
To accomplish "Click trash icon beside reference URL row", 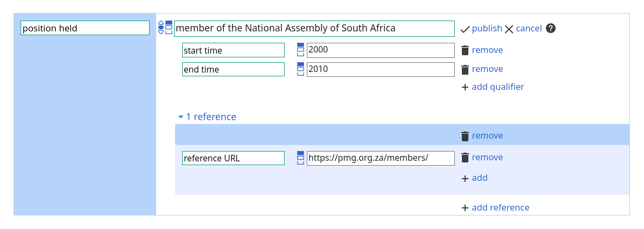I will (x=465, y=158).
